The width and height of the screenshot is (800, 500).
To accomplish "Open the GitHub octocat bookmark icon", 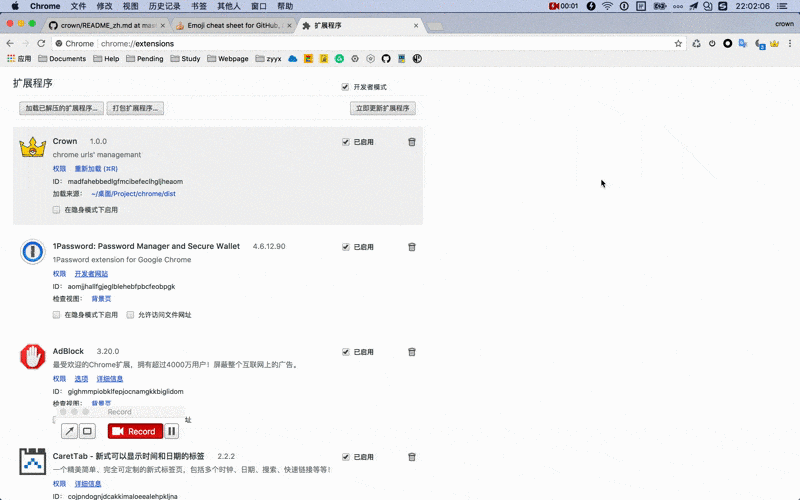I will 386,59.
